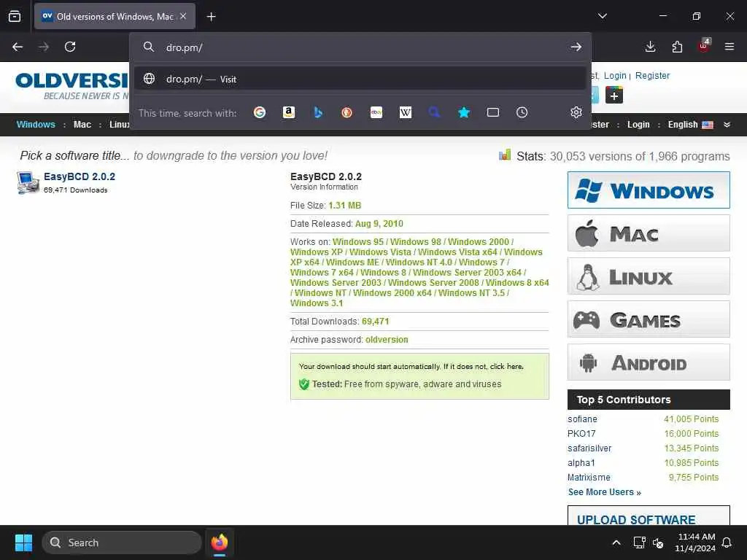Open Firefox View icon at top left
The width and height of the screenshot is (747, 560).
pos(15,16)
